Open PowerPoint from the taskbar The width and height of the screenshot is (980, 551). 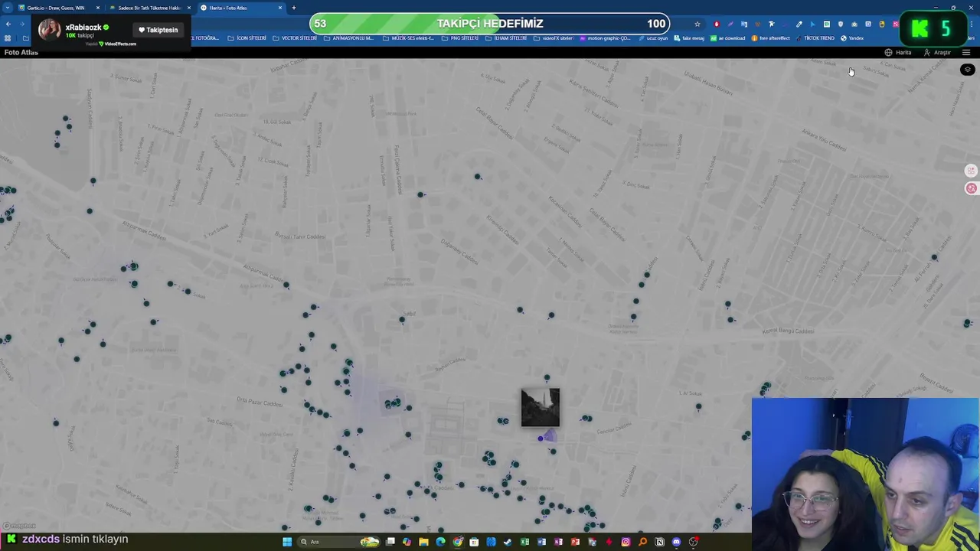point(575,542)
